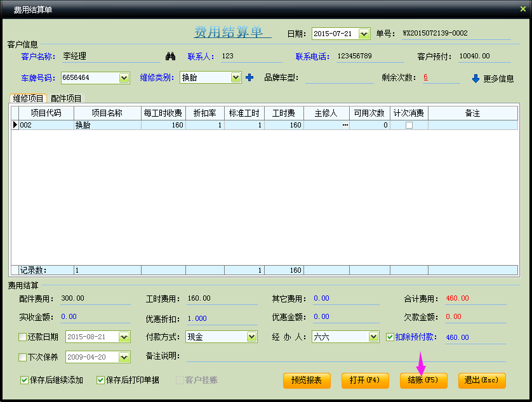Uncheck the 扣除预付款 checkbox

point(390,337)
